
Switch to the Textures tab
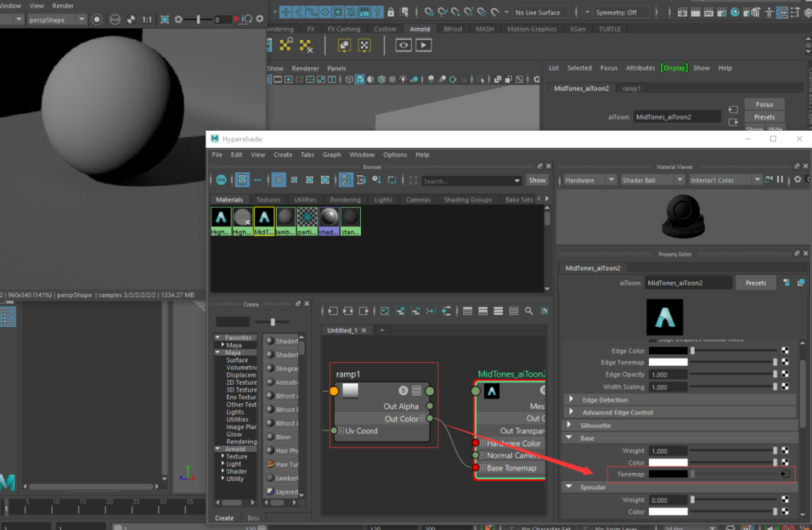point(268,200)
